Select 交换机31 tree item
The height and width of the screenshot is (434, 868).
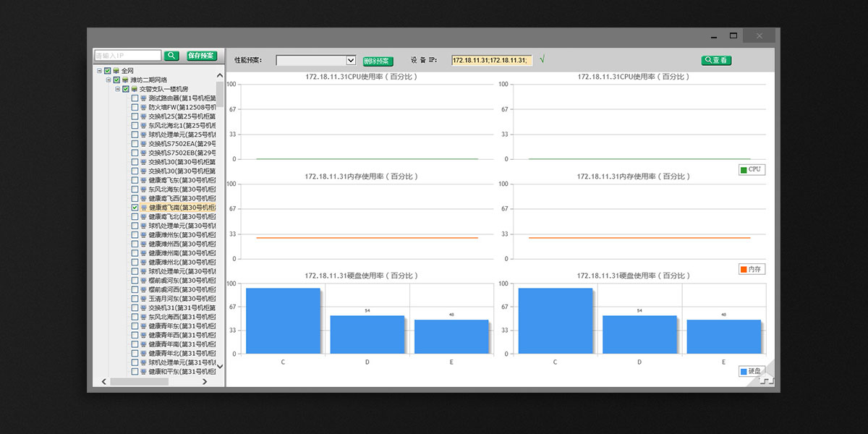click(182, 307)
